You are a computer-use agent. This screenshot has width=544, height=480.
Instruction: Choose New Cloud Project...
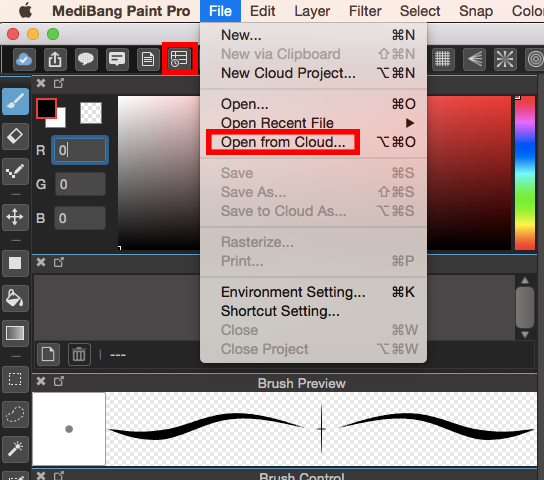coord(313,73)
